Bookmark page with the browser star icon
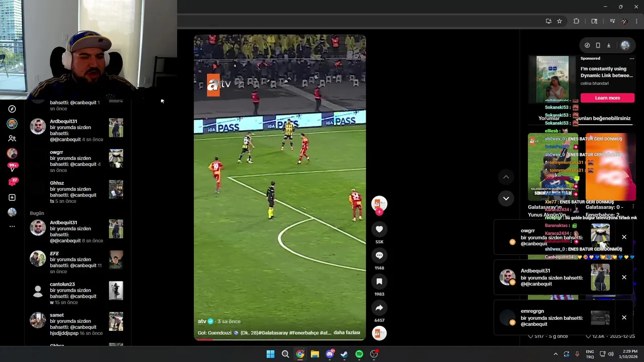Screen dimensions: 644x362 [x=559, y=21]
